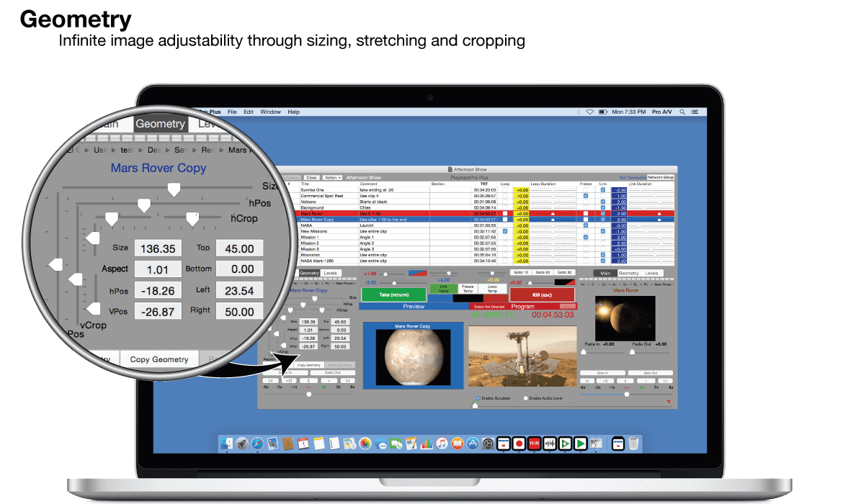861x504 pixels.
Task: Open Numbers bar chart icon
Action: tap(427, 443)
